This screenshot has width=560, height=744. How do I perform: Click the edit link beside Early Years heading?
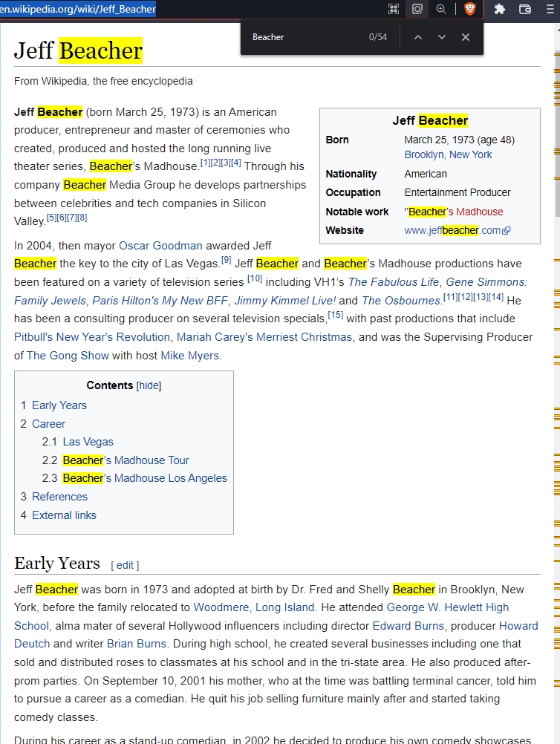[125, 565]
